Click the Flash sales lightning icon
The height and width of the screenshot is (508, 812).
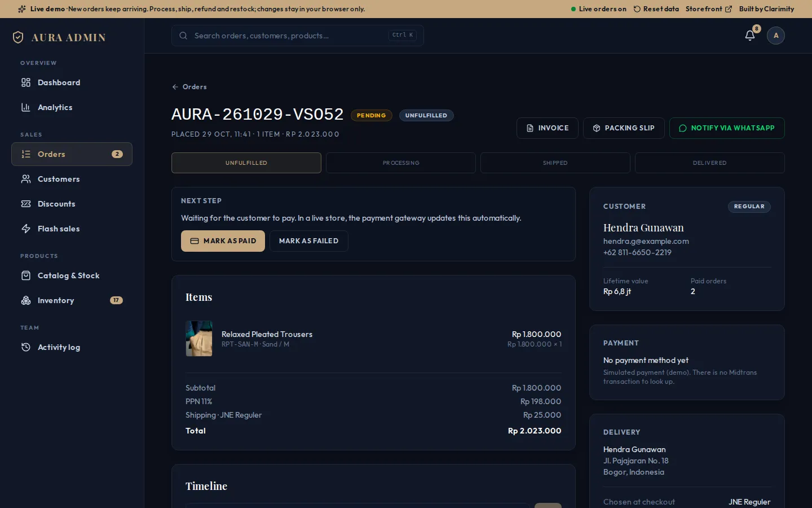point(26,229)
